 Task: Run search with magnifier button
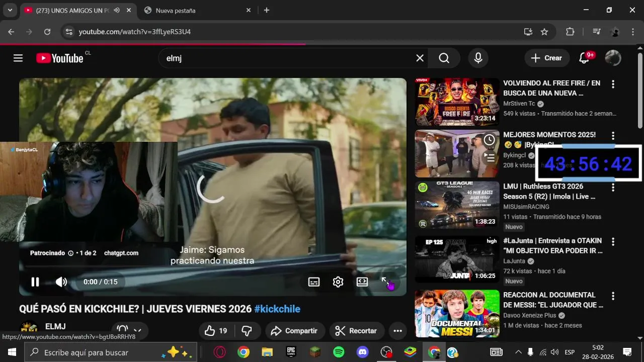444,58
